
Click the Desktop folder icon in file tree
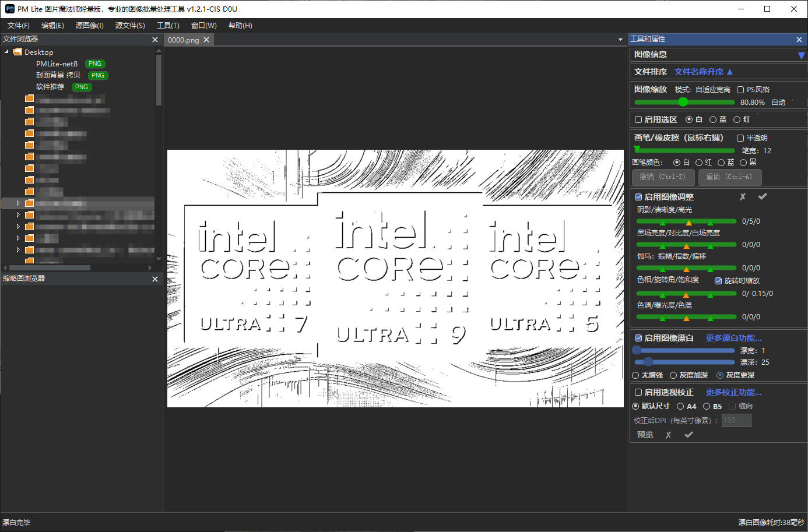[x=17, y=52]
